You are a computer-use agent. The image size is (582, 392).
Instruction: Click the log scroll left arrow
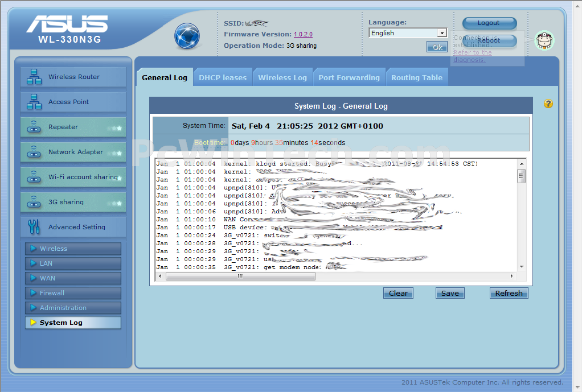(x=160, y=277)
